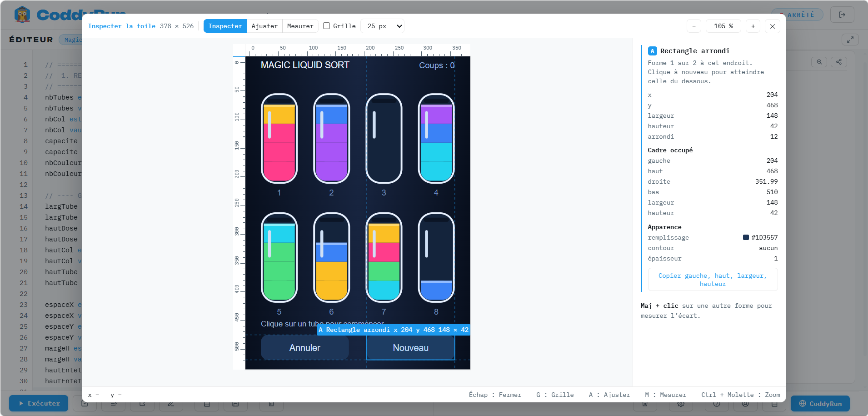Click the share icon behind the dialog
868x416 pixels.
click(839, 62)
